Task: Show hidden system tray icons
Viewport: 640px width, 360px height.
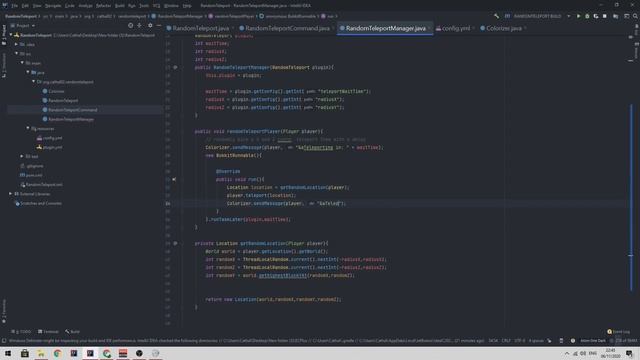Action: (567, 353)
